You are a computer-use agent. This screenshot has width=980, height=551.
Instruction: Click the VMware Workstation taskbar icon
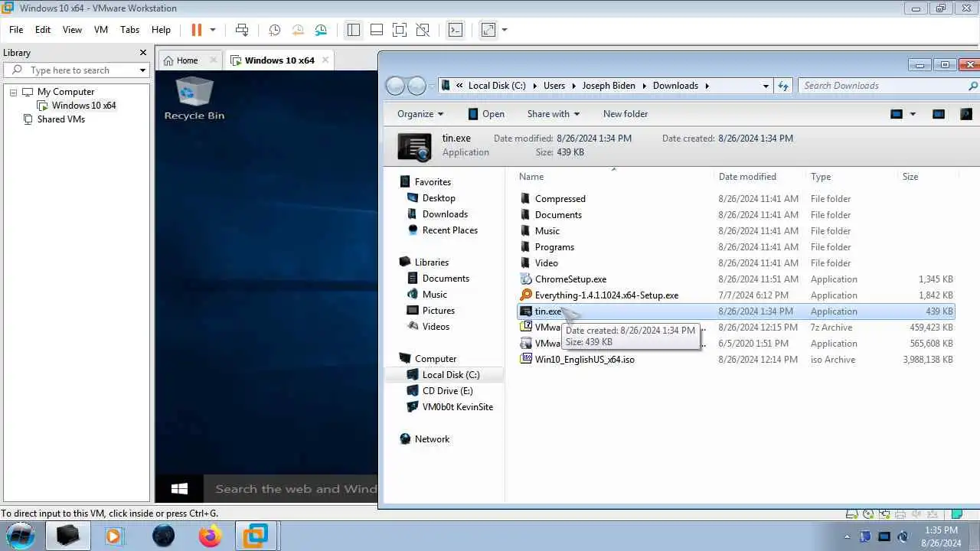256,536
